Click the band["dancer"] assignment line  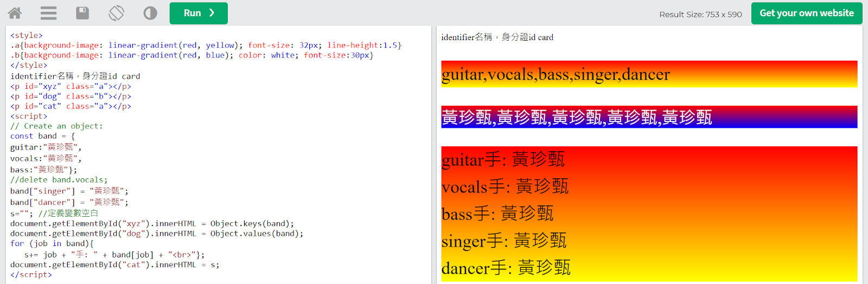69,202
